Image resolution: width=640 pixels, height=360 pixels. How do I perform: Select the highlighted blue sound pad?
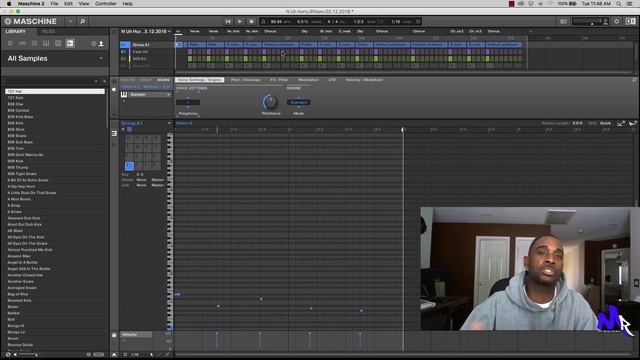coord(129,166)
